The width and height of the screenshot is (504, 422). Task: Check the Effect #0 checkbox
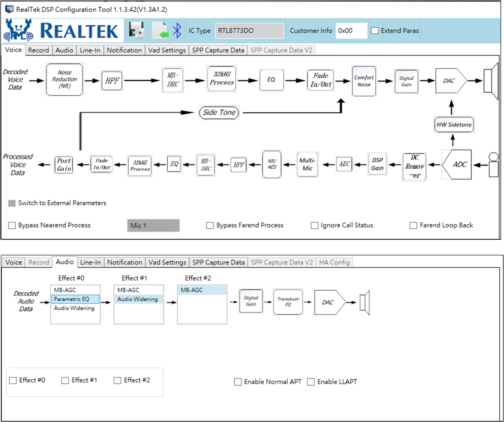click(13, 380)
